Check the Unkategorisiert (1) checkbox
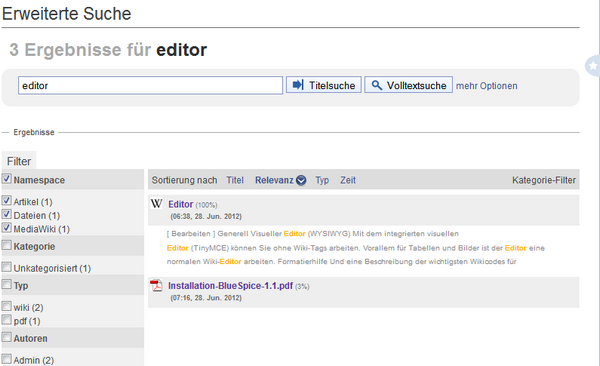600x366 pixels. coord(7,267)
